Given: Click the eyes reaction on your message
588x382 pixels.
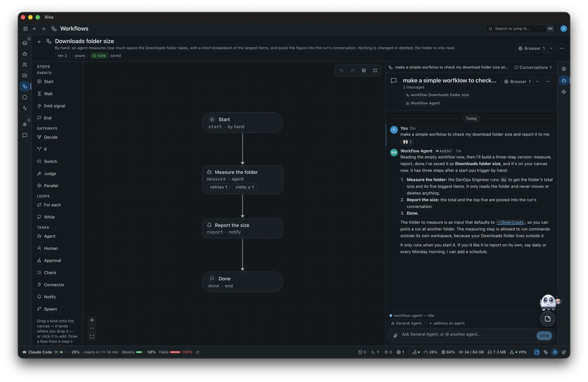Looking at the screenshot, I should (x=407, y=142).
